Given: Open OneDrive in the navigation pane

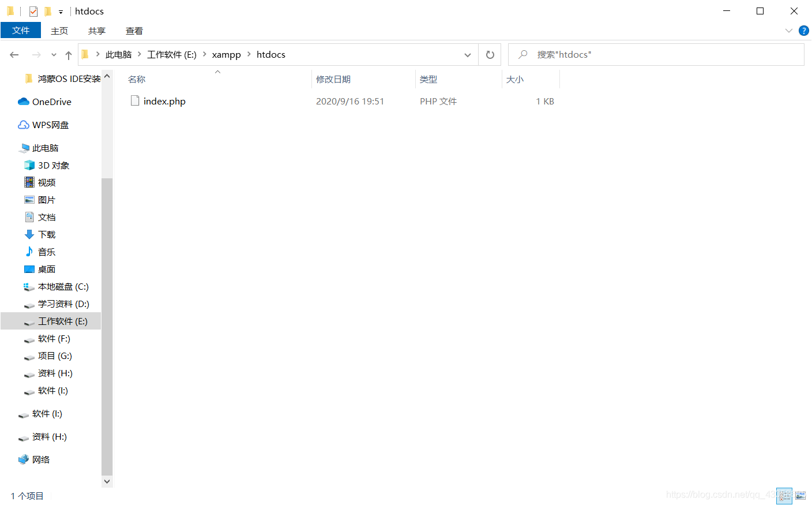Looking at the screenshot, I should click(52, 102).
